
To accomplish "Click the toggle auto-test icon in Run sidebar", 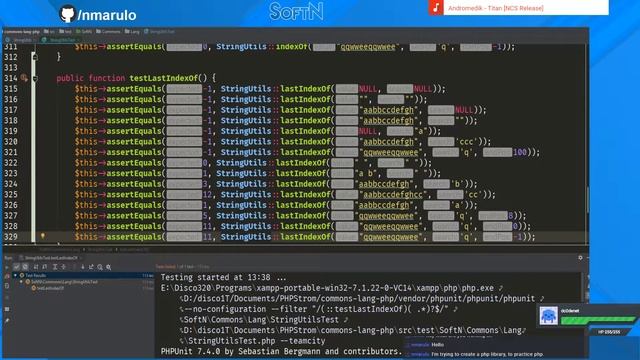I will coord(7,287).
